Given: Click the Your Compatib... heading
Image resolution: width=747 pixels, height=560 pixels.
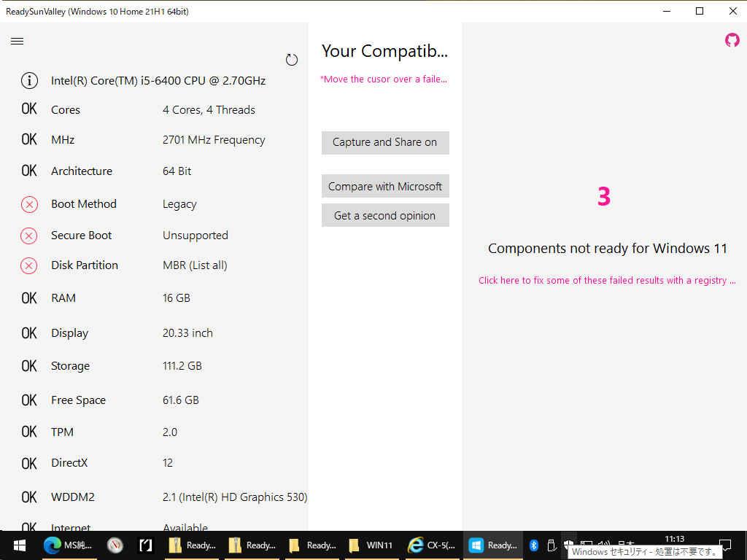Looking at the screenshot, I should tap(385, 51).
